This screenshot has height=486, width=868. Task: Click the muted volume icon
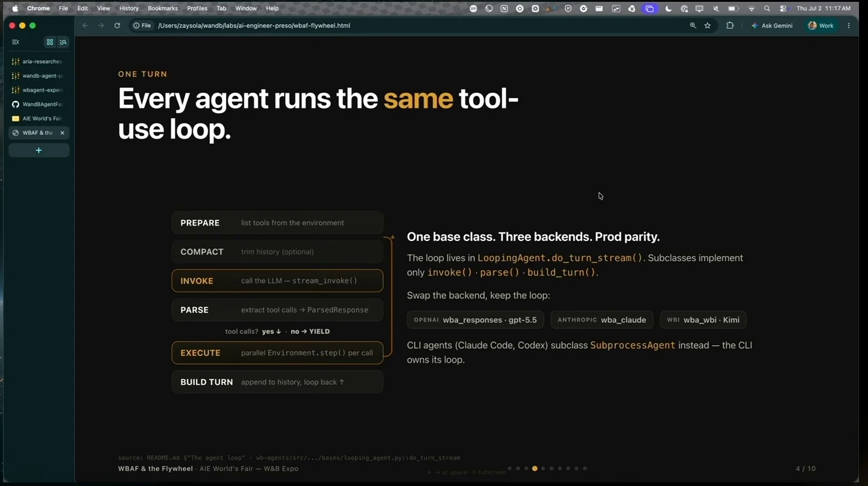(x=715, y=8)
